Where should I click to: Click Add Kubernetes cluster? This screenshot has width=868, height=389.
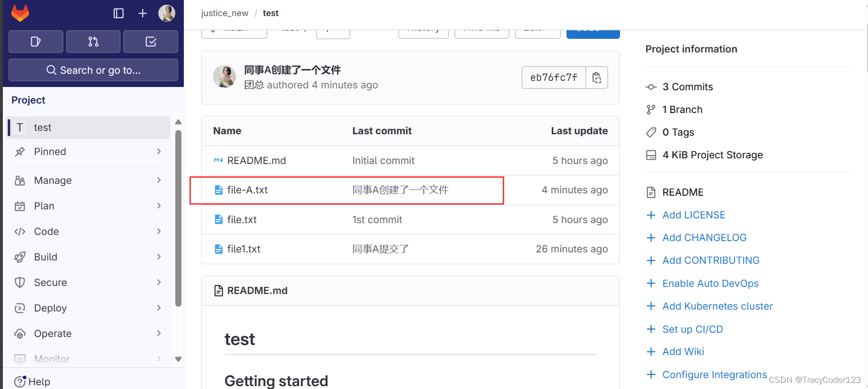pos(718,306)
